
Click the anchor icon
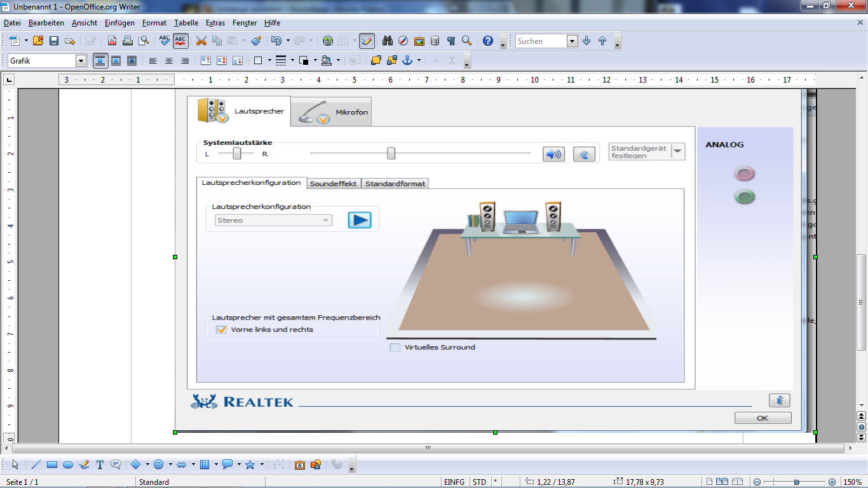[x=407, y=60]
